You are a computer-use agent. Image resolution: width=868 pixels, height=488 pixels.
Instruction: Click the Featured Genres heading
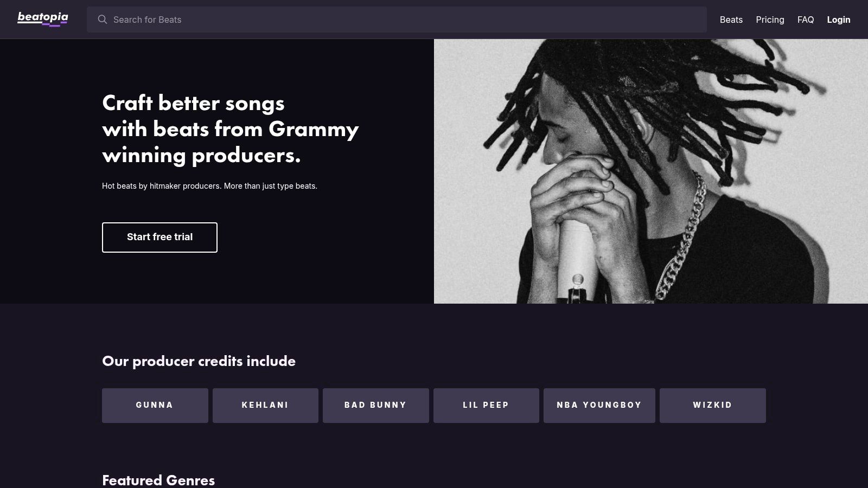158,480
